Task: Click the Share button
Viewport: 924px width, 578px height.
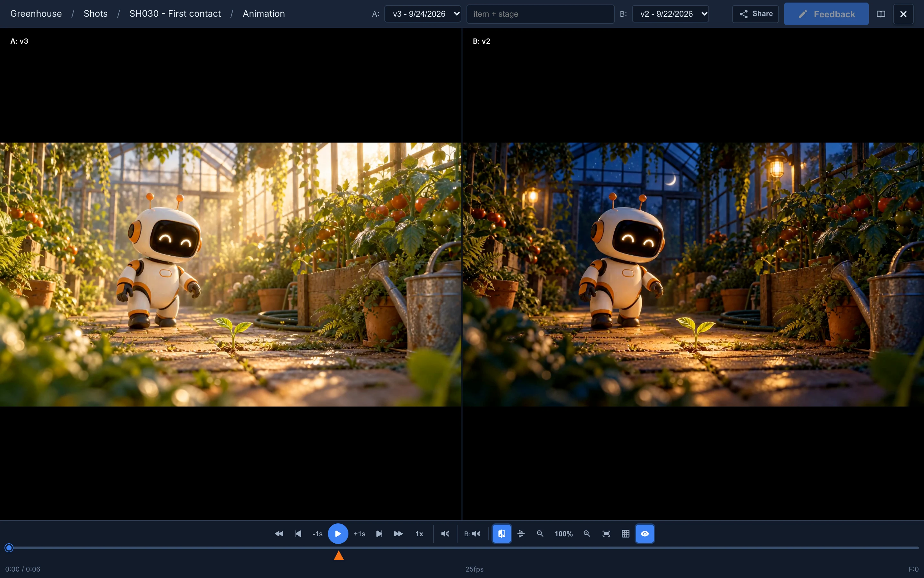Action: (755, 14)
